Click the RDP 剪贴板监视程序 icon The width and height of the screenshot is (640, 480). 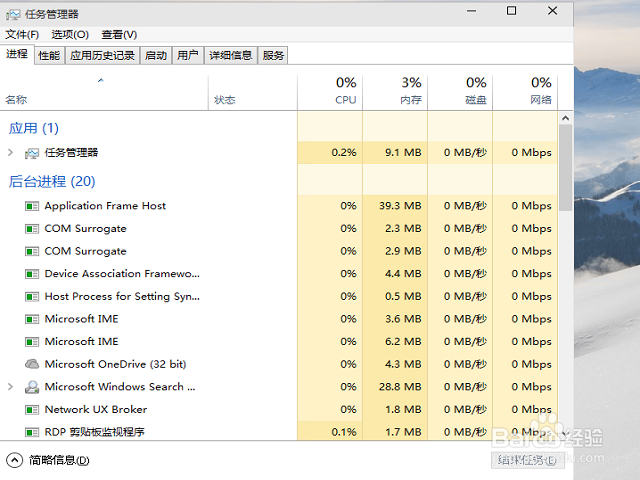[x=32, y=432]
